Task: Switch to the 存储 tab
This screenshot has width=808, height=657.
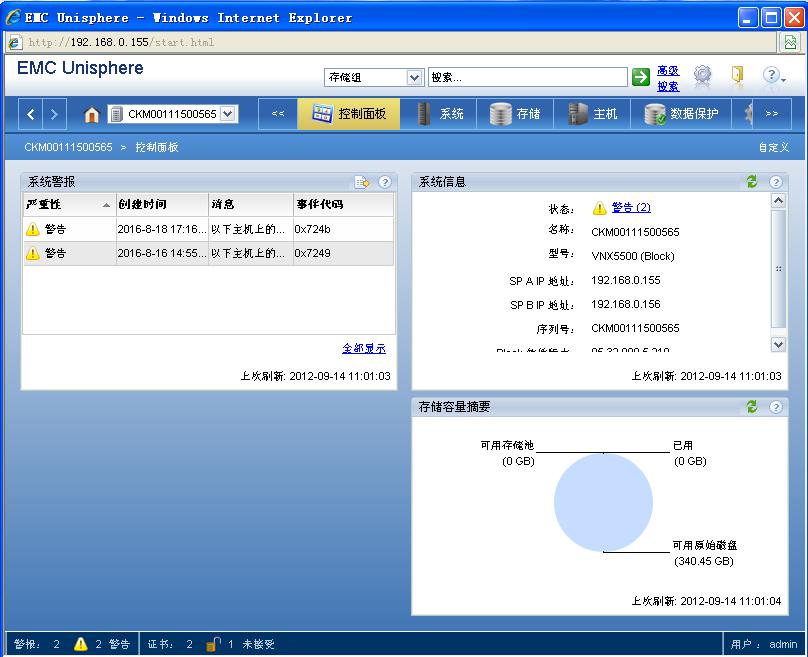Action: tap(515, 114)
